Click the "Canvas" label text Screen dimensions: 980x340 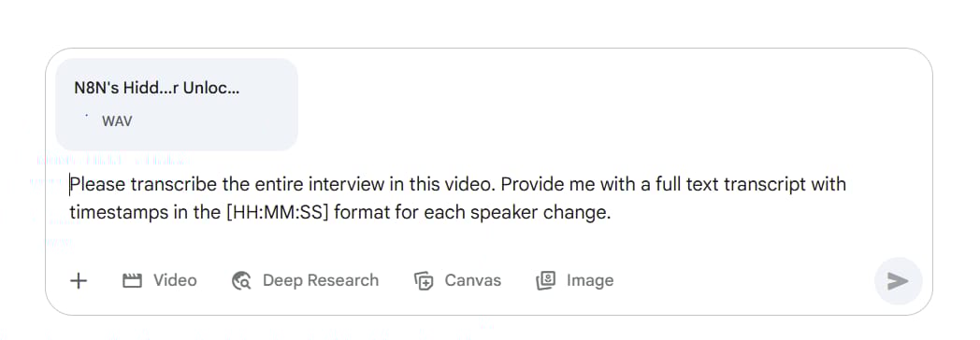(472, 281)
